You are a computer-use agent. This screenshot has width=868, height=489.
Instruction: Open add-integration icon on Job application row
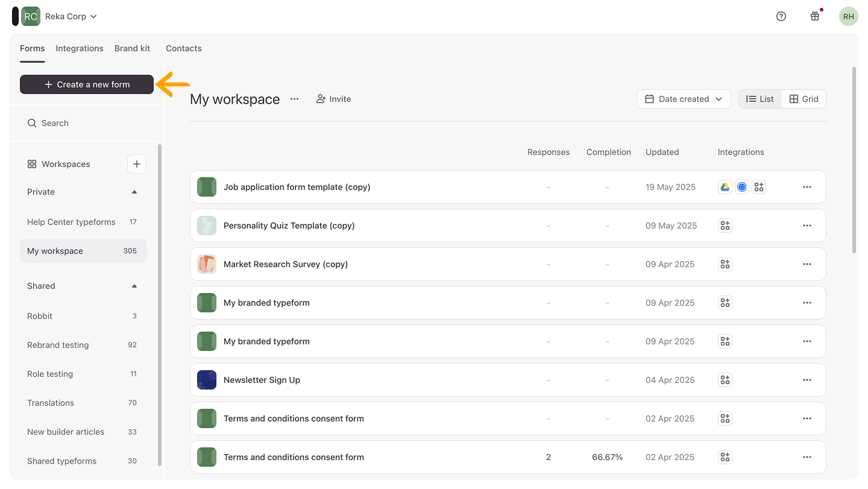click(x=759, y=187)
